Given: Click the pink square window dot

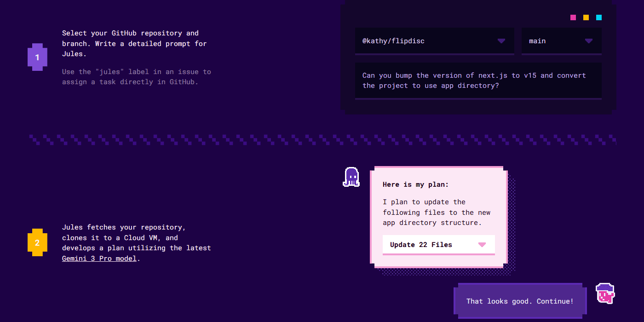Looking at the screenshot, I should 573,17.
